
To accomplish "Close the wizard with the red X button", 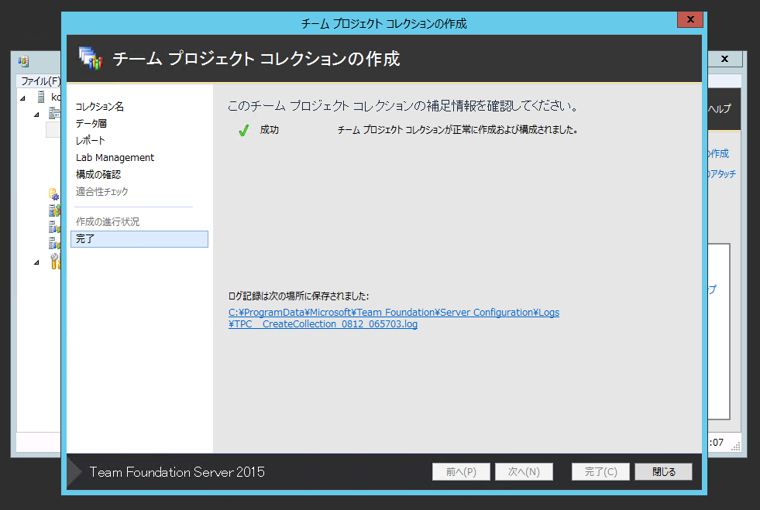I will tap(690, 20).
